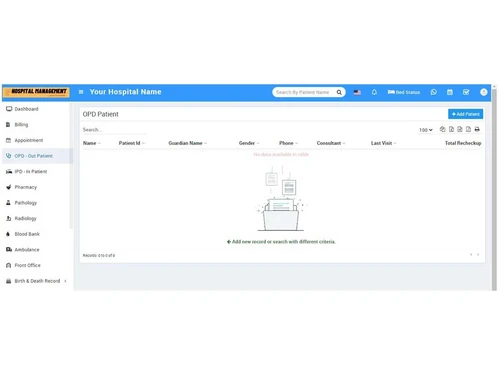Click the Search By Patient Name field
This screenshot has height=375, width=500.
coord(303,92)
